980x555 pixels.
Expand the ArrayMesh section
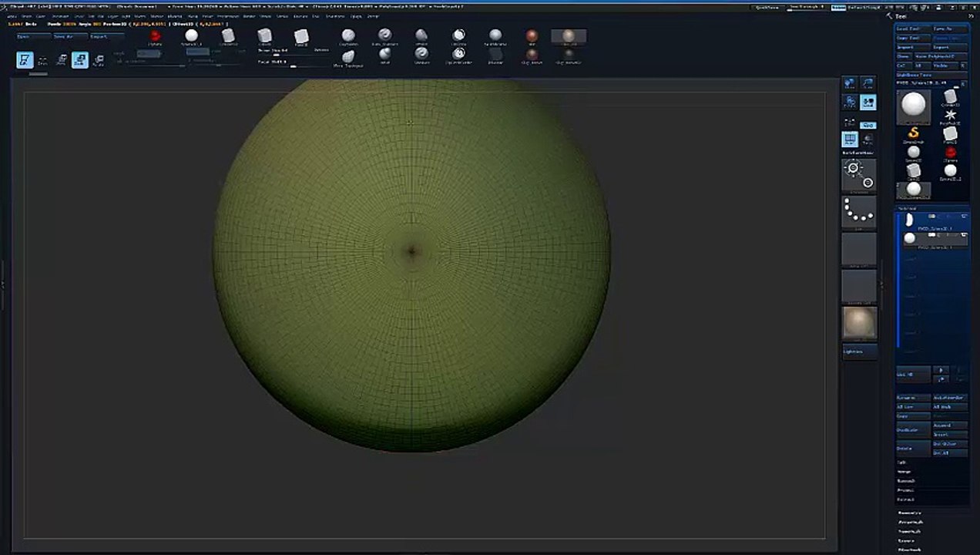pos(910,521)
